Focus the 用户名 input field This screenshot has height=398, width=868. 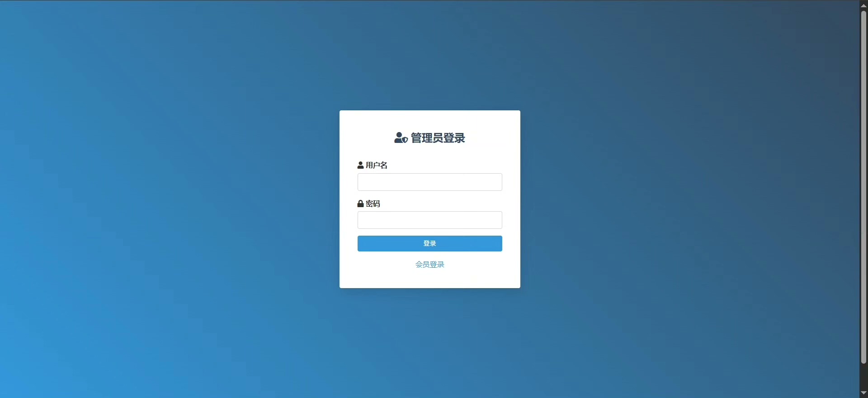coord(430,182)
